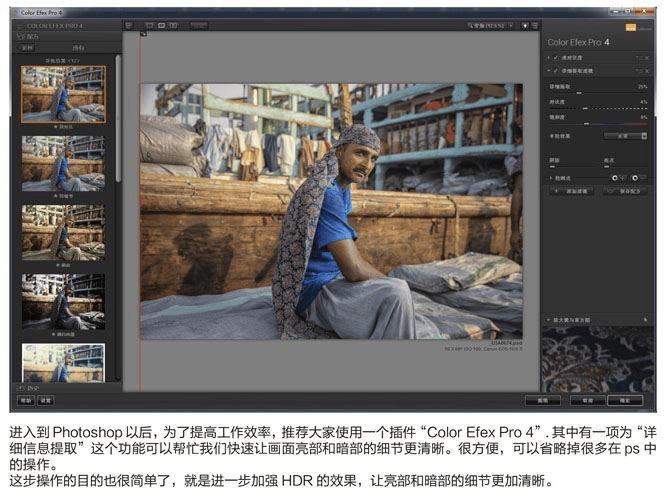Select the preset thumbnail below the highlighted one
Viewport: 667px width, 499px height.
pyautogui.click(x=63, y=163)
